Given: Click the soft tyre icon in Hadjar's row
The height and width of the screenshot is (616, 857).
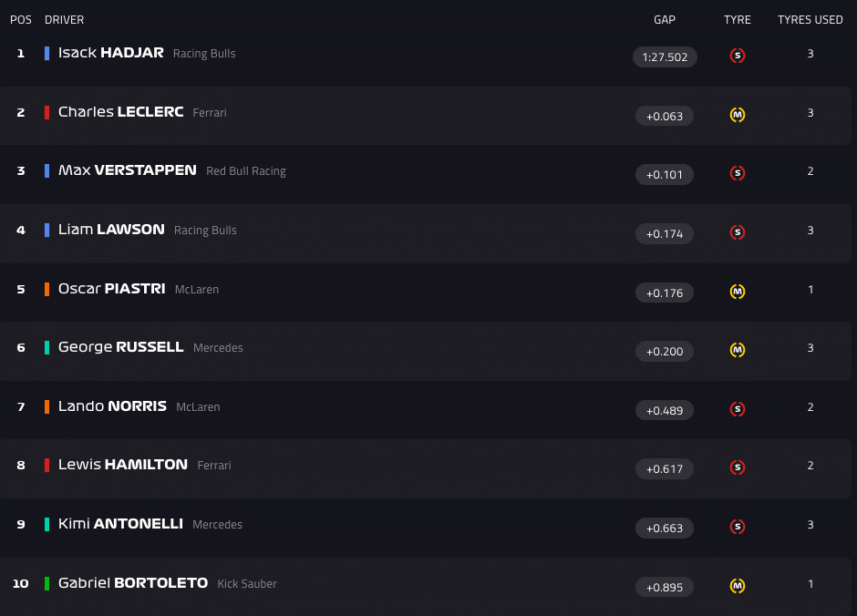Looking at the screenshot, I should [x=738, y=56].
